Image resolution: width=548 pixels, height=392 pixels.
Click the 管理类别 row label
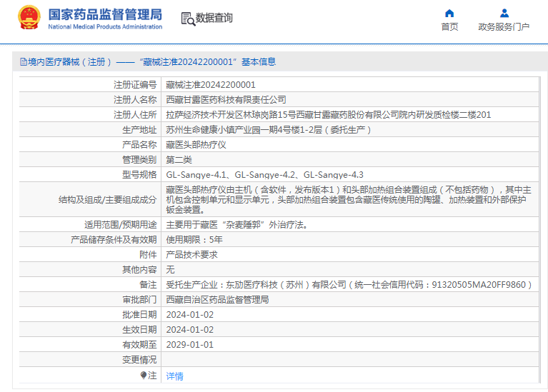tap(139, 160)
